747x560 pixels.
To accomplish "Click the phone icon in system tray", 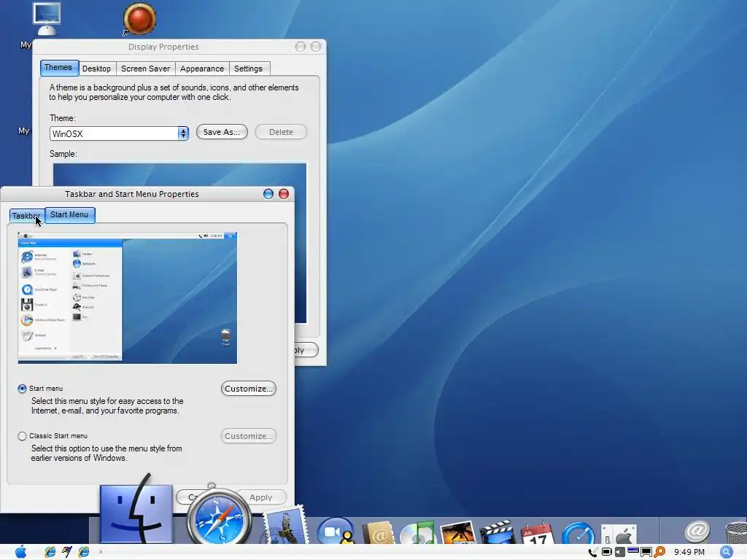I will pyautogui.click(x=592, y=553).
